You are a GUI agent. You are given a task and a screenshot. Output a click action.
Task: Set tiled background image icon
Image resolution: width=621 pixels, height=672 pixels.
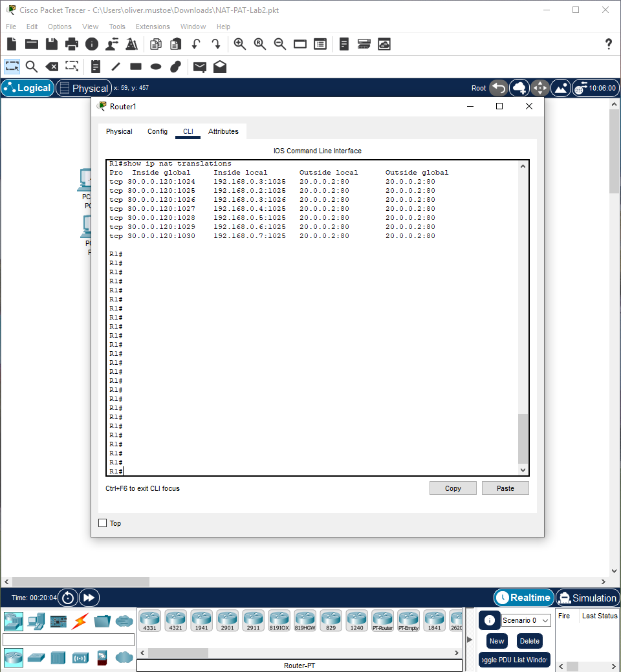pyautogui.click(x=561, y=88)
